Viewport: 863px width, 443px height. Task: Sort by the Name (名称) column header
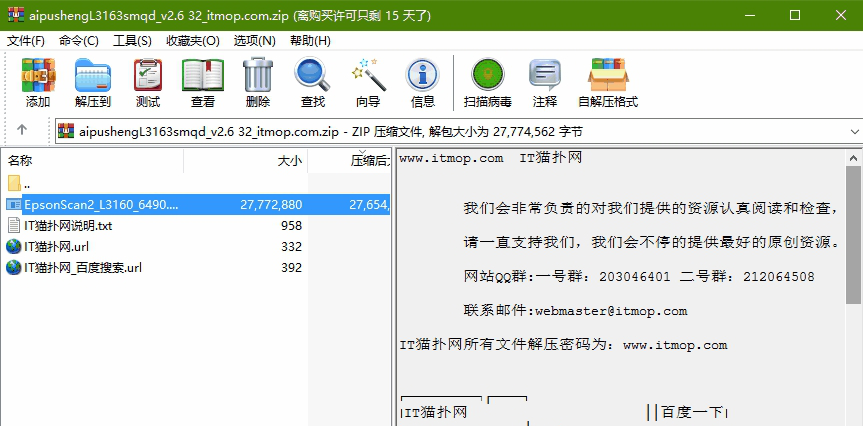(x=94, y=161)
